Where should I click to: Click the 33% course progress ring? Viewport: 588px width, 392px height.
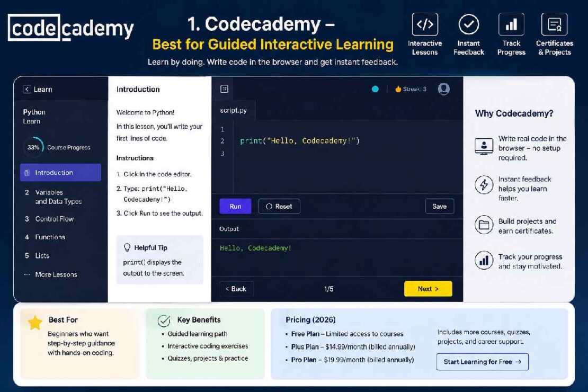click(x=33, y=147)
